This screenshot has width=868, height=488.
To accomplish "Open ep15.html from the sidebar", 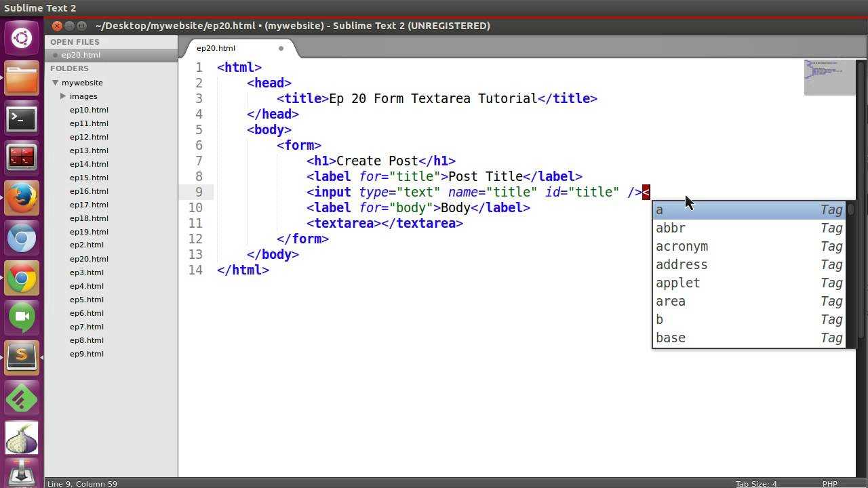I will pos(89,178).
